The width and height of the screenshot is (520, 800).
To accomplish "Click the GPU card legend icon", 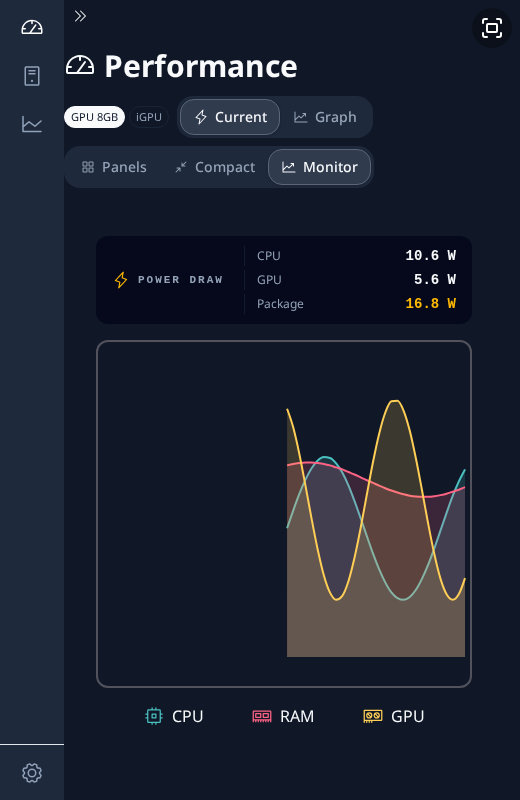I will coord(373,716).
